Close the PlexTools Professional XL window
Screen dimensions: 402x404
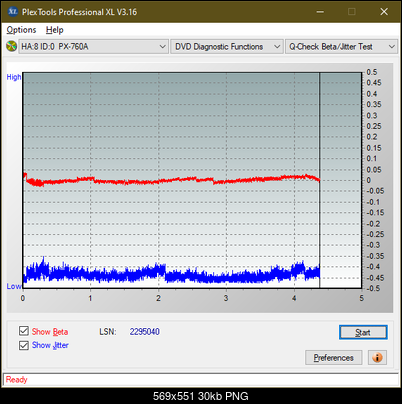tap(384, 12)
